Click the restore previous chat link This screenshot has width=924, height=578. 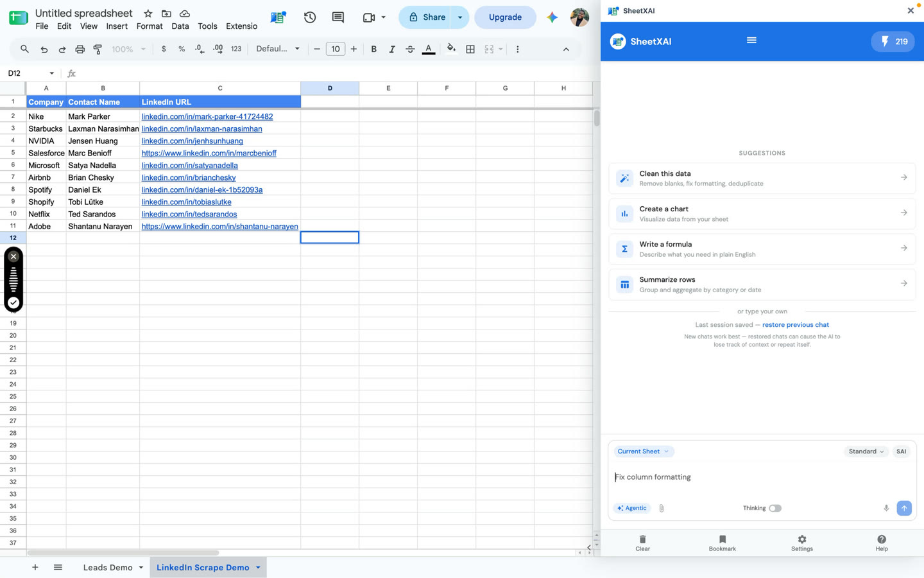[795, 325]
